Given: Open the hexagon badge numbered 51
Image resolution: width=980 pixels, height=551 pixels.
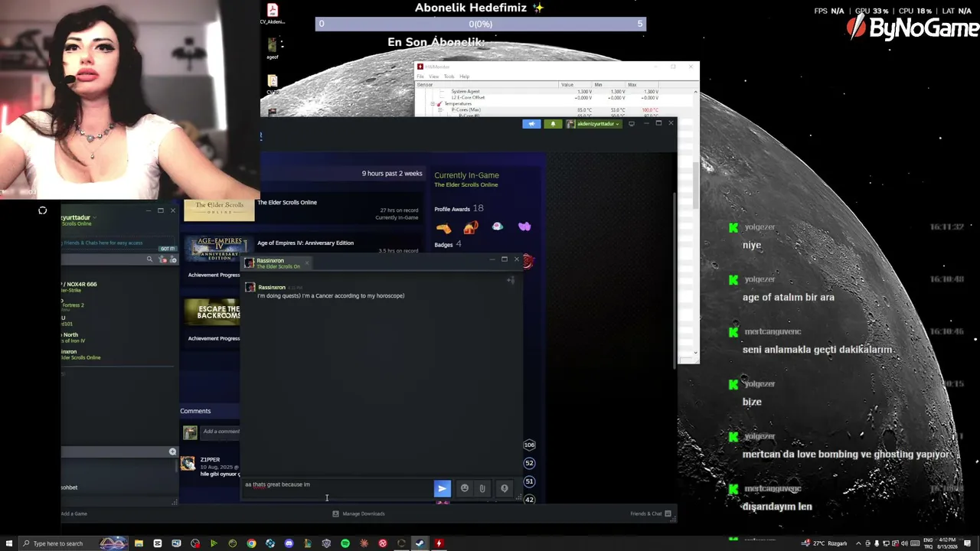Looking at the screenshot, I should [529, 481].
